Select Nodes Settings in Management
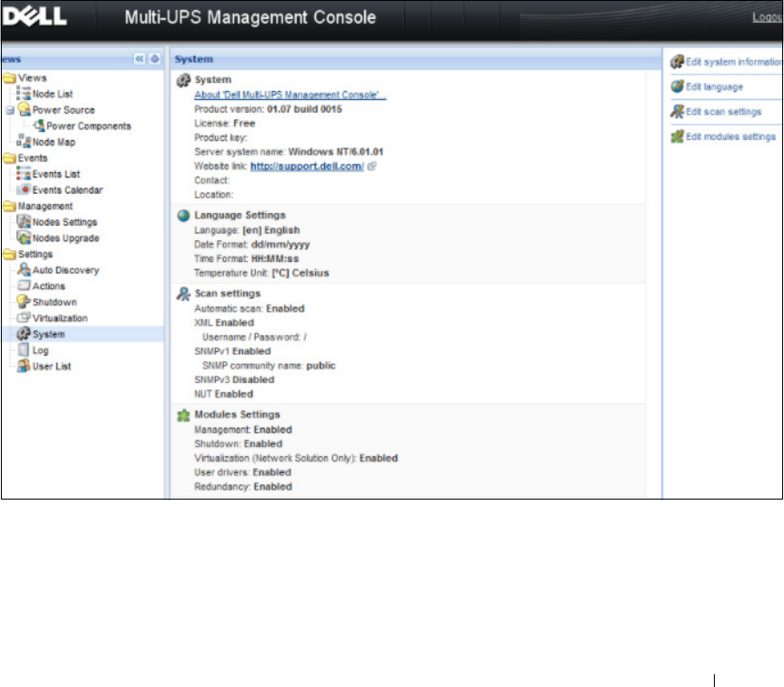Image resolution: width=784 pixels, height=687 pixels. (64, 222)
